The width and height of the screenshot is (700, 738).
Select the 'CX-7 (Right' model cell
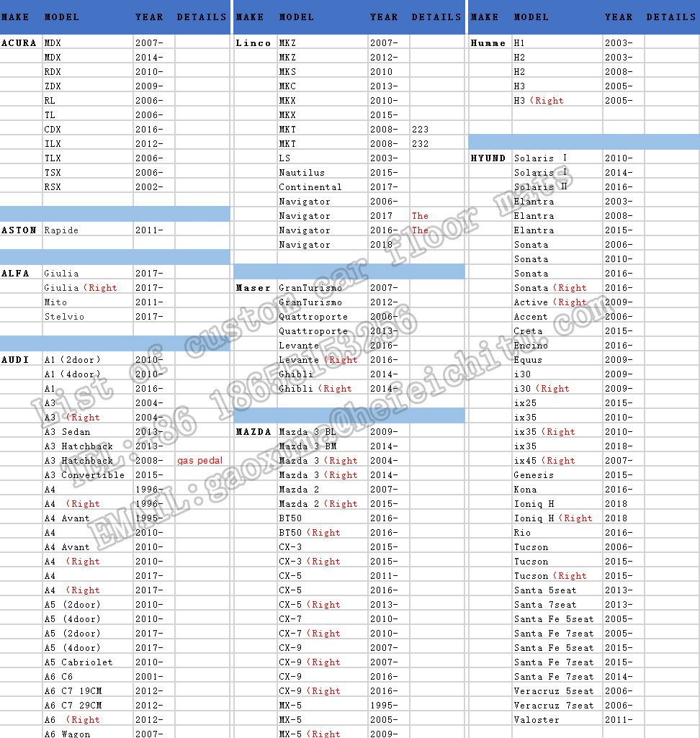(x=323, y=633)
